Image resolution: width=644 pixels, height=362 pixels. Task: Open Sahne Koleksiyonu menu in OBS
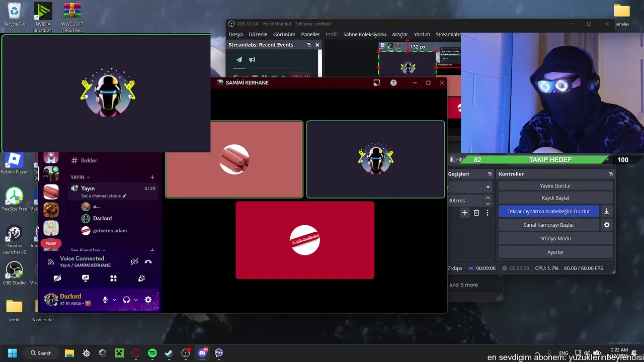(x=365, y=34)
